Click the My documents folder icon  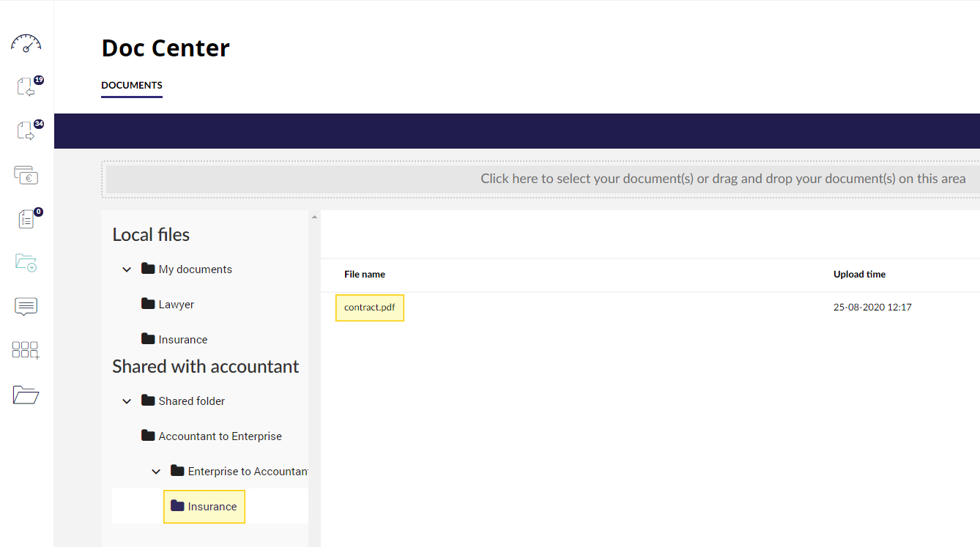click(148, 269)
